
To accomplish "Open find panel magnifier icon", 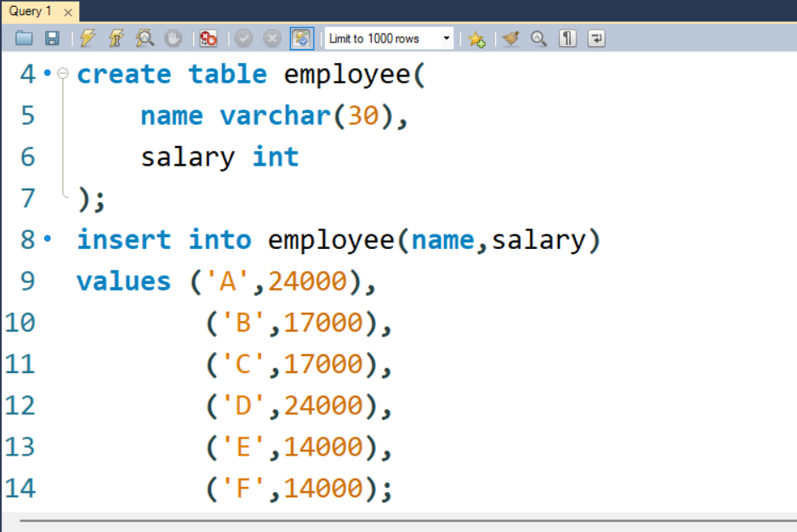I will pyautogui.click(x=538, y=38).
